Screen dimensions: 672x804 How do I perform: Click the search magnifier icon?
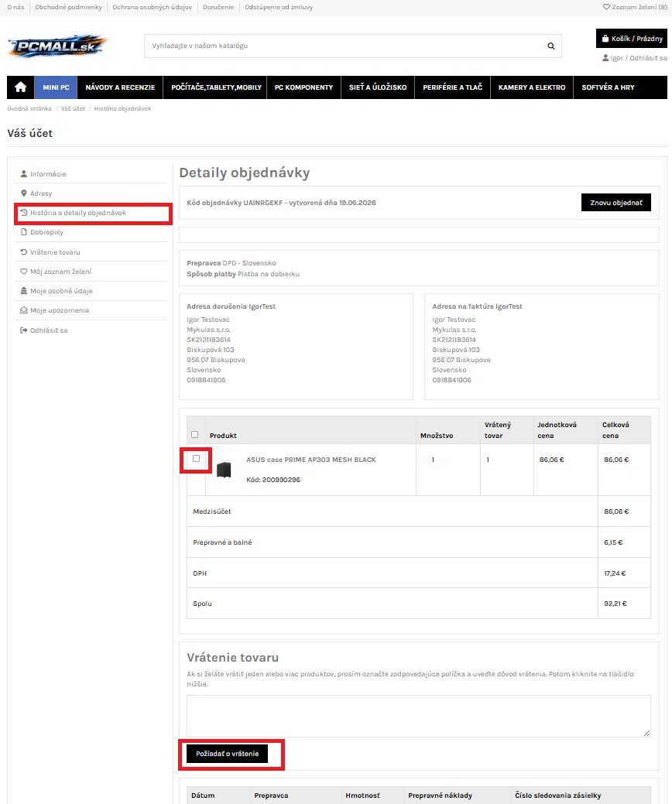(551, 46)
